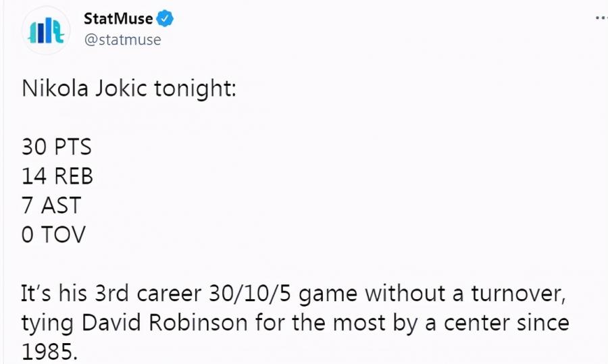Select the "30 PTS" stat line
This screenshot has height=364, width=608.
tap(57, 147)
